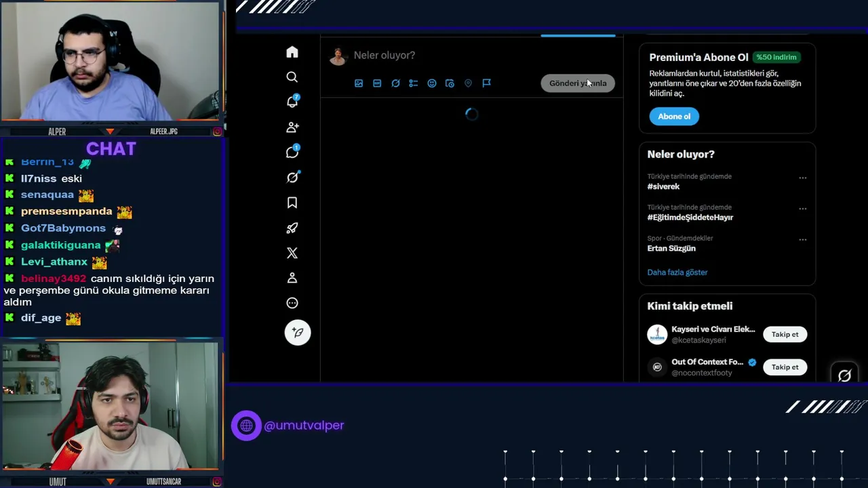The height and width of the screenshot is (488, 868).
Task: Follow Out Of Context Fo with Takip et
Action: pos(785,367)
